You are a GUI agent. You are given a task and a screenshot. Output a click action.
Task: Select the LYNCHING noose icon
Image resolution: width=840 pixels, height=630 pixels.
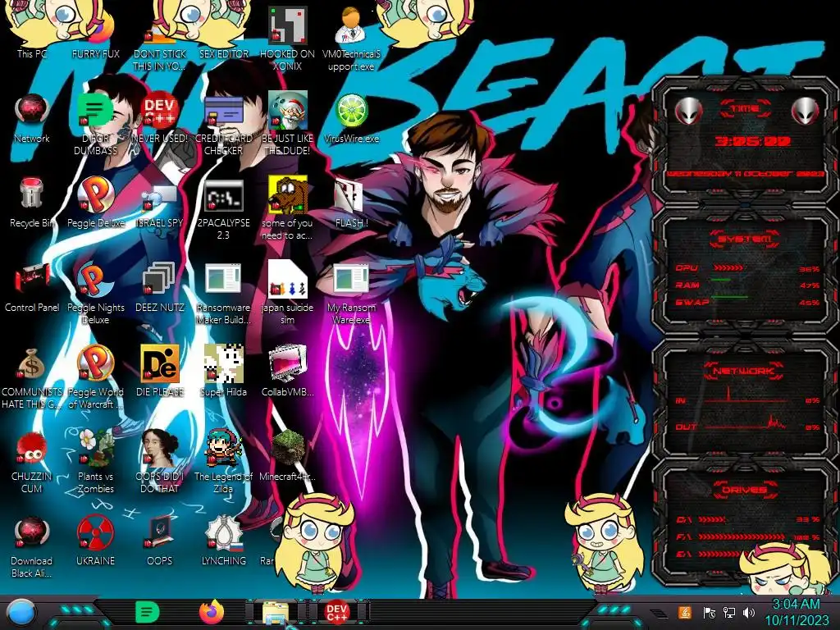point(223,540)
